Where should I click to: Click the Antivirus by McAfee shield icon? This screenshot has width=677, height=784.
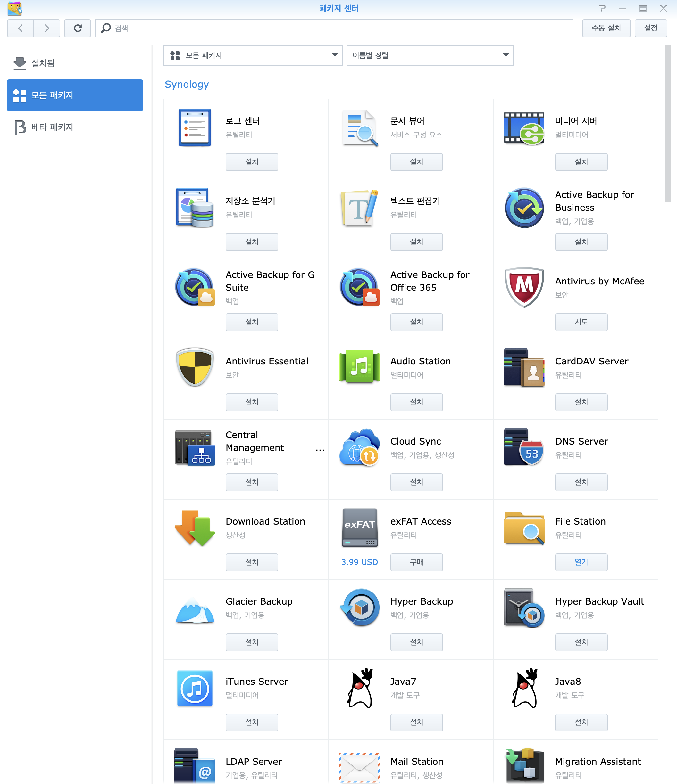pos(524,287)
